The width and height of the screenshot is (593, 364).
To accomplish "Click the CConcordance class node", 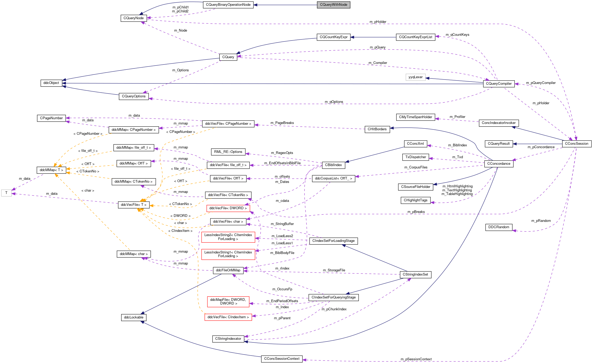I will click(x=499, y=164).
